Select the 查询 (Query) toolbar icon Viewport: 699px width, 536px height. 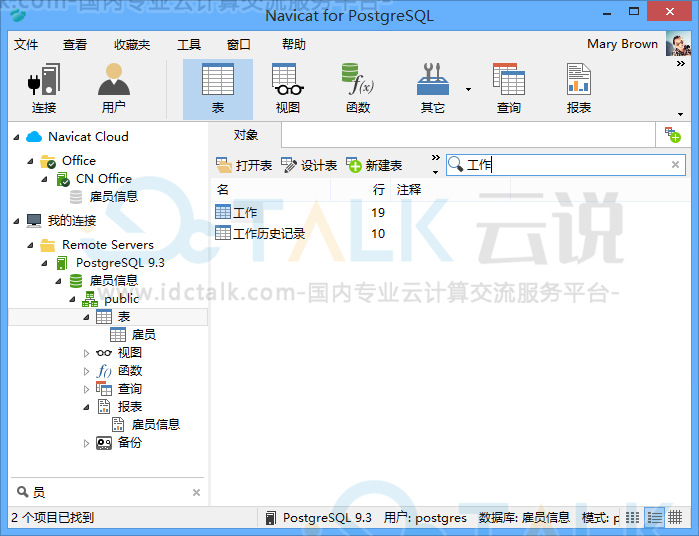[509, 89]
